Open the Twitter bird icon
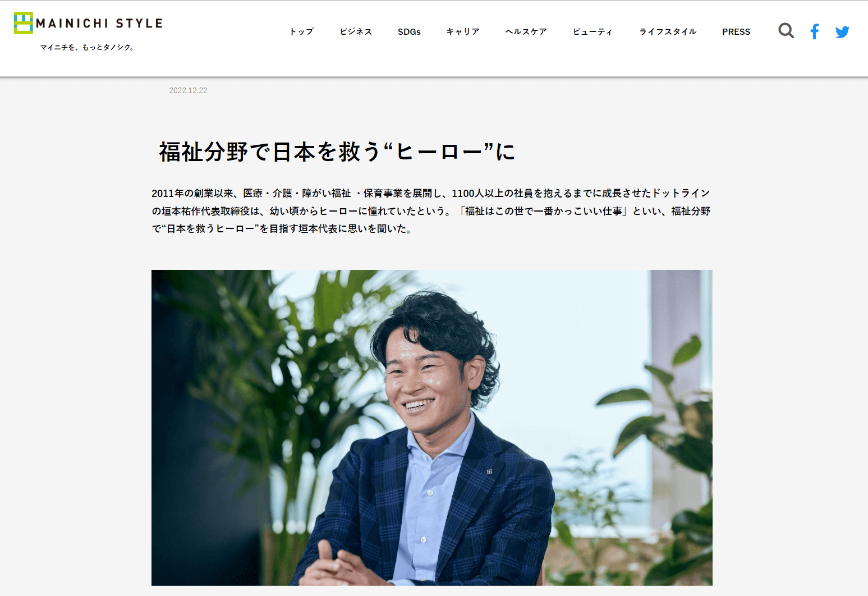 pyautogui.click(x=842, y=32)
